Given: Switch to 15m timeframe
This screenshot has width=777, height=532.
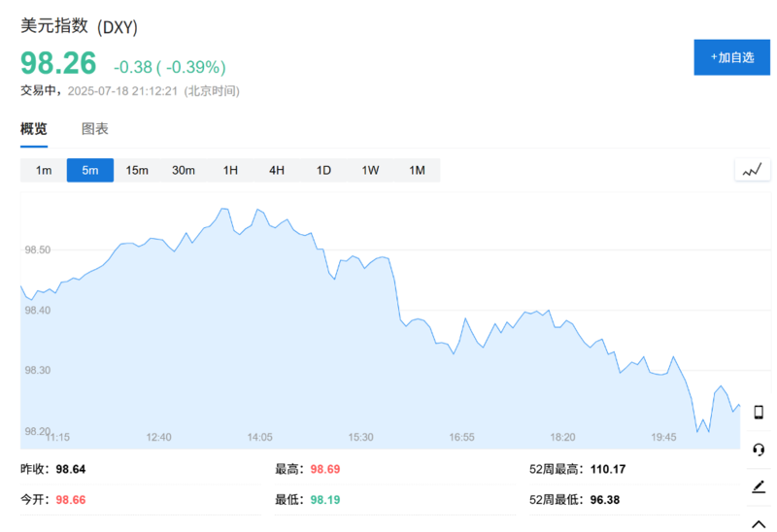Looking at the screenshot, I should pyautogui.click(x=137, y=171).
